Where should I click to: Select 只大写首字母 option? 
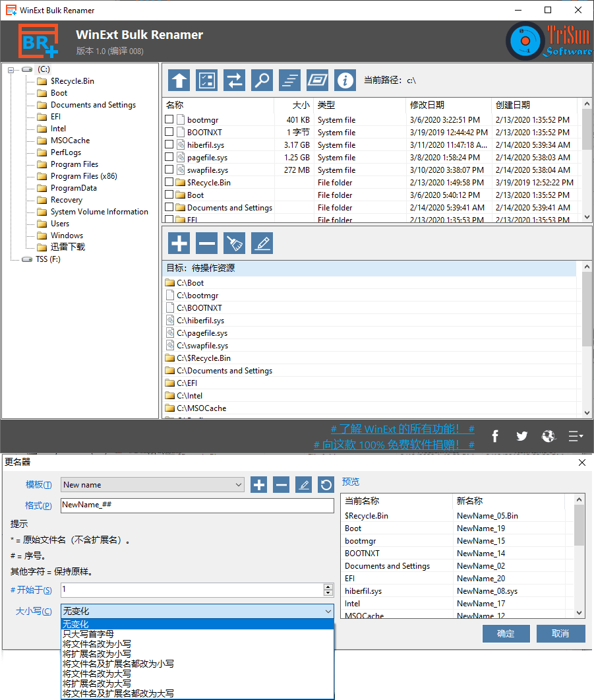pos(198,634)
